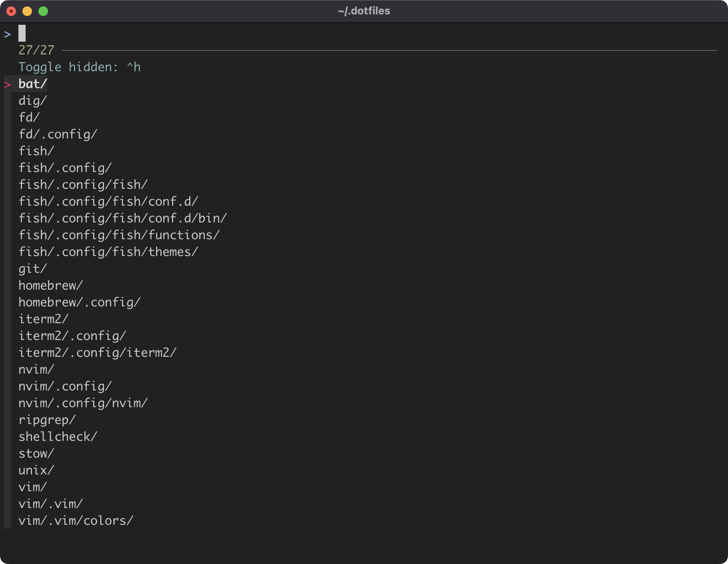
Task: Select the ripgrep/ entry
Action: pos(47,420)
